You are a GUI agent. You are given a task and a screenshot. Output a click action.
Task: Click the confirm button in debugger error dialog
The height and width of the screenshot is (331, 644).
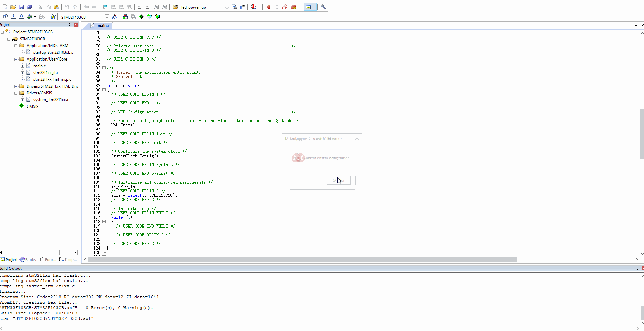click(339, 180)
